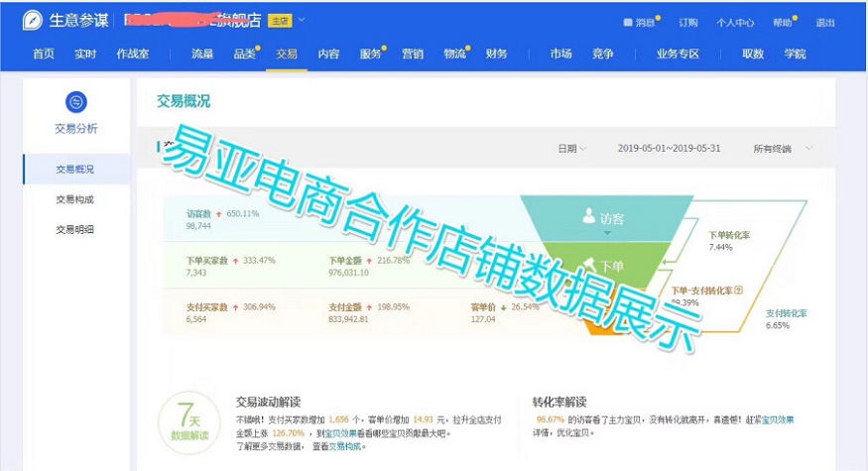Select 交易明细 in the sidebar
This screenshot has height=471, width=868.
tap(75, 230)
